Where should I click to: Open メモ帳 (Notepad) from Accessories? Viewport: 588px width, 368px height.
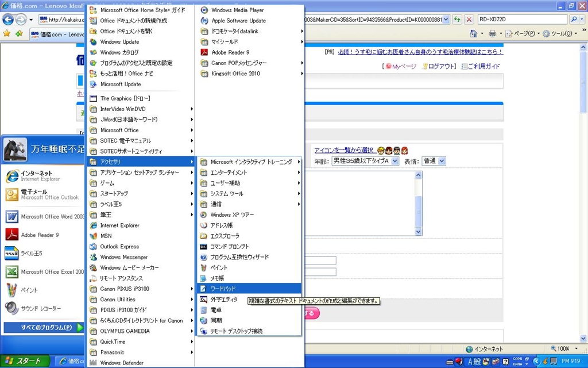[249, 278]
